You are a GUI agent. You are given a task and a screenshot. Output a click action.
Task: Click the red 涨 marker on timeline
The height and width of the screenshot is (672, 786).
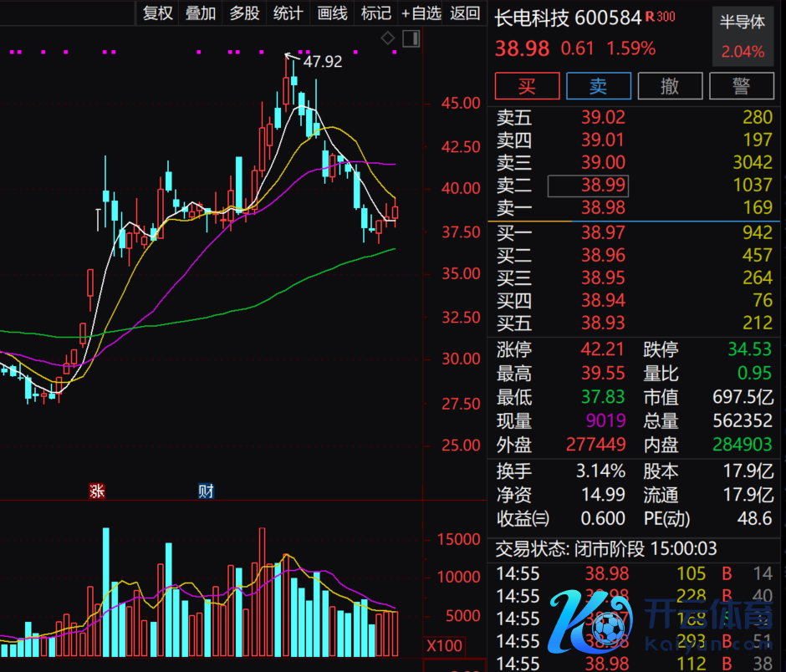click(x=97, y=491)
